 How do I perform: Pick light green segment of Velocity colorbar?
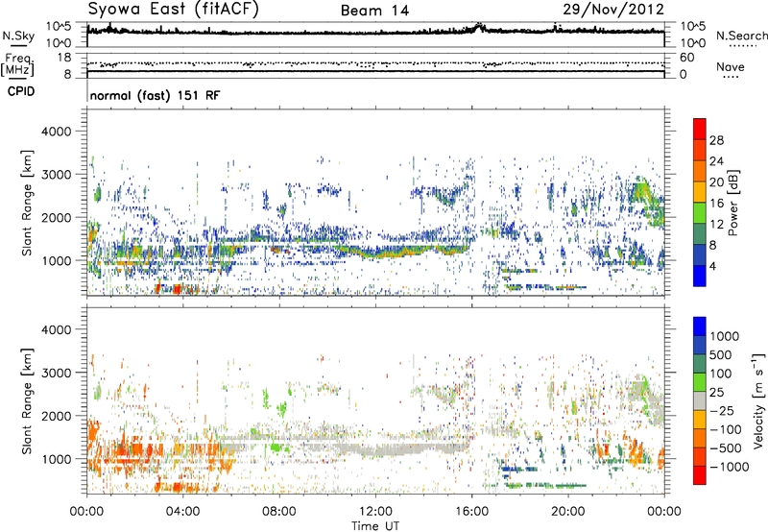pos(700,382)
